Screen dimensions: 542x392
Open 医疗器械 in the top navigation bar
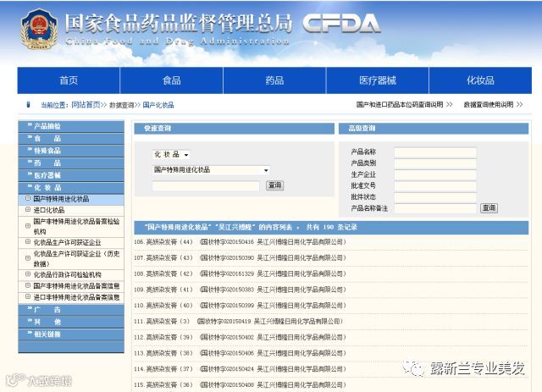click(378, 80)
